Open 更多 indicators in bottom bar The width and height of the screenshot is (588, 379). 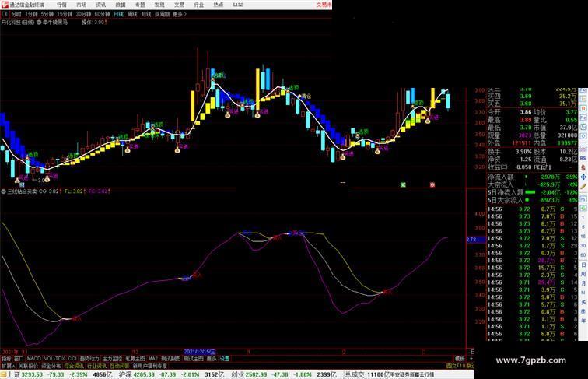[x=212, y=359]
